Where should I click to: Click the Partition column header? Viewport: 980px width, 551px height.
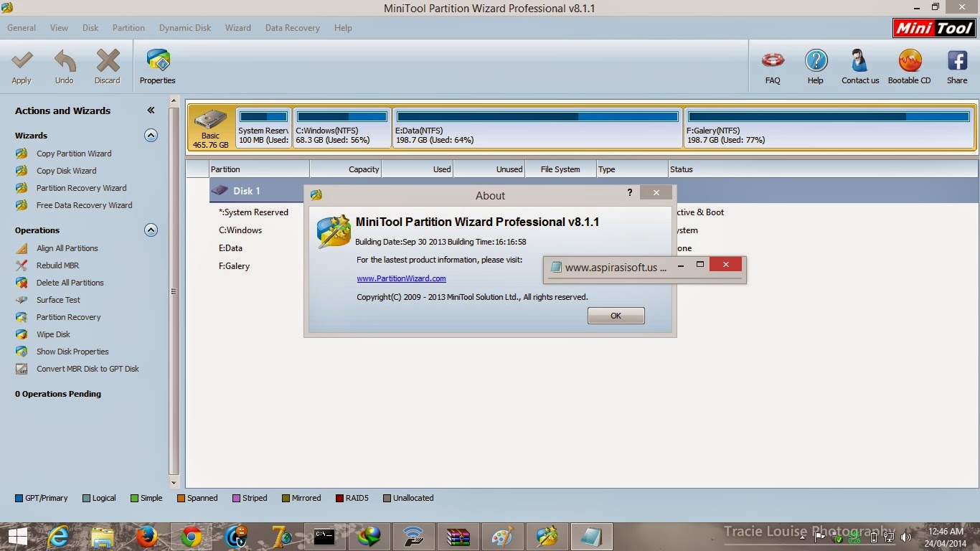pyautogui.click(x=259, y=169)
